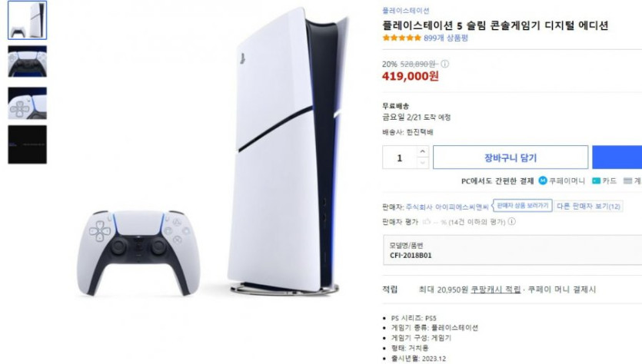642x364 pixels.
Task: Increase quantity with the up arrow
Action: 423,152
